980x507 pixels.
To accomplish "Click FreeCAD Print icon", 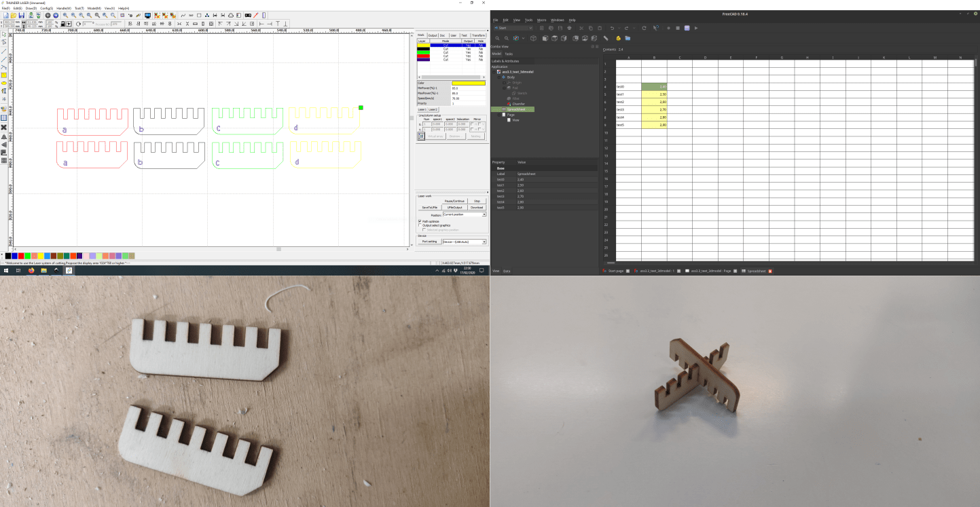I will point(569,28).
